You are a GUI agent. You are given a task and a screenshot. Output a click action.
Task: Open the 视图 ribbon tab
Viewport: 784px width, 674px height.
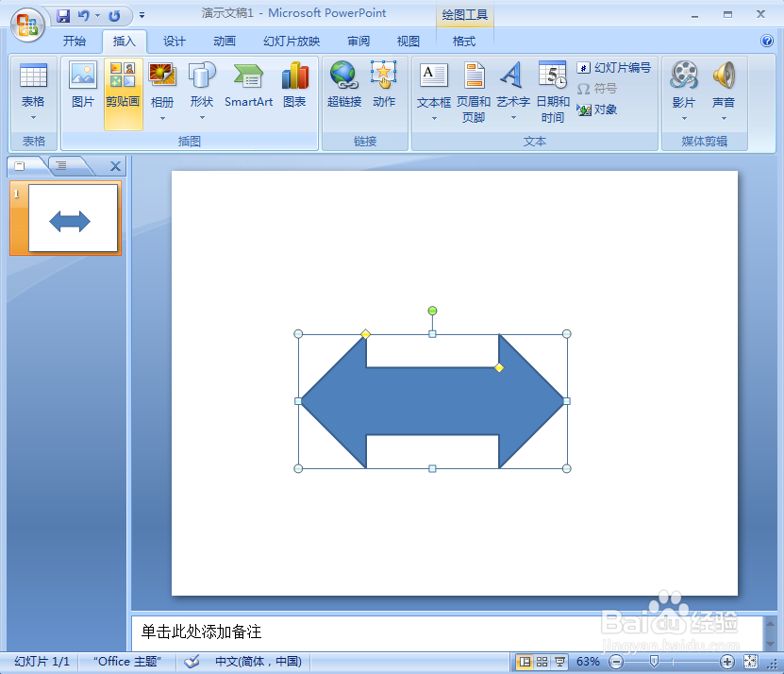coord(408,41)
